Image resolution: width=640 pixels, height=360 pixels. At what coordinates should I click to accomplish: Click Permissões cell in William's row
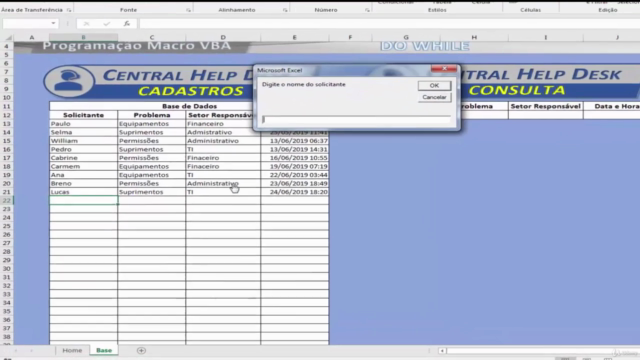coord(151,141)
